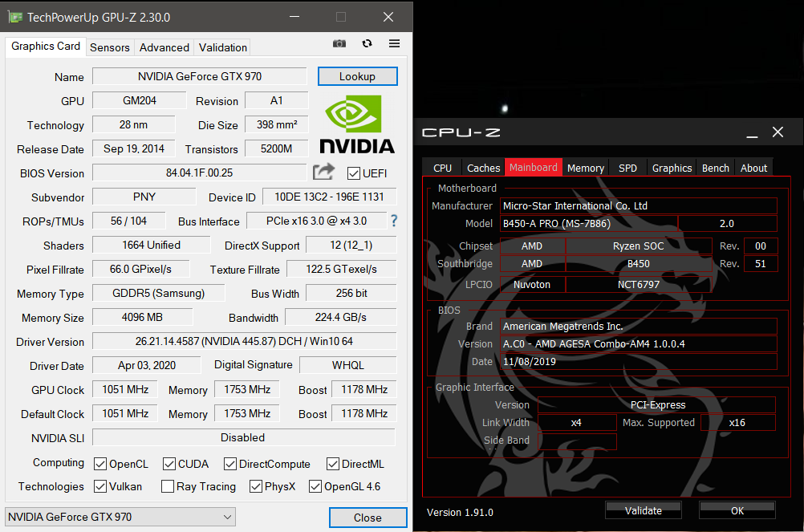Enable the Ray Tracing checkbox

tap(168, 486)
